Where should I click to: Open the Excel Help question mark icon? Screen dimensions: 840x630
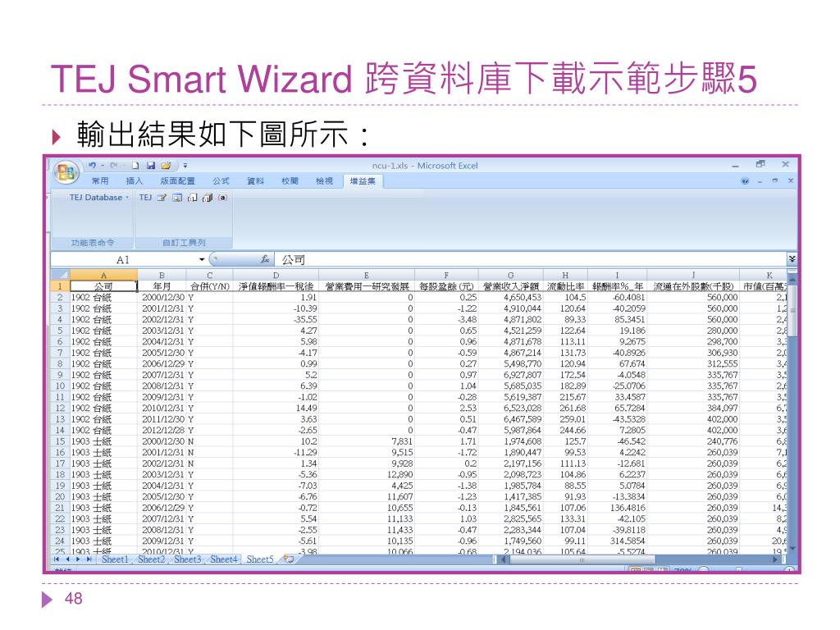[745, 181]
